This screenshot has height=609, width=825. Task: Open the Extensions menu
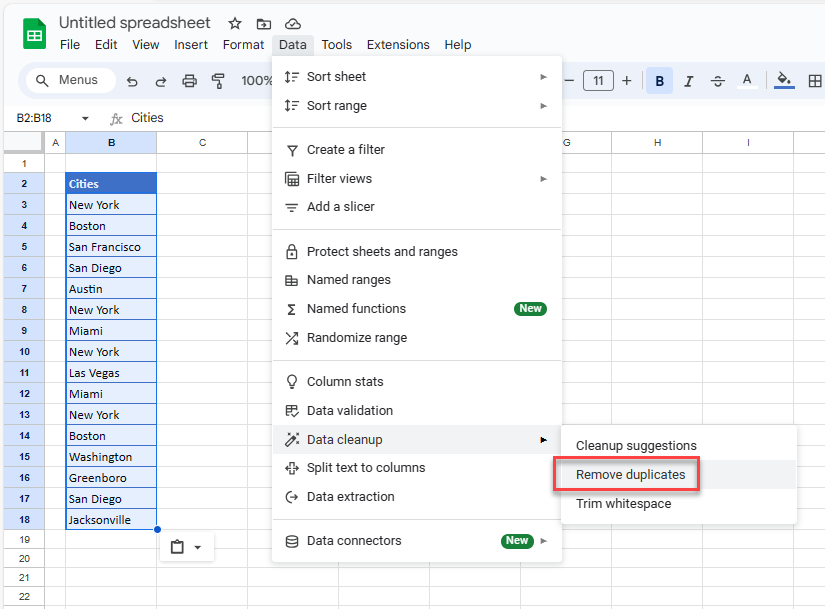coord(398,44)
